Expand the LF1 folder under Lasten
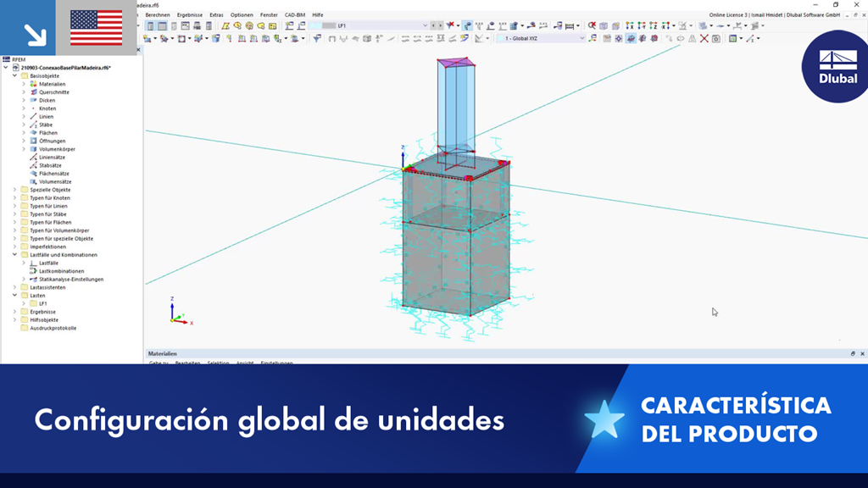The image size is (868, 488). (24, 304)
